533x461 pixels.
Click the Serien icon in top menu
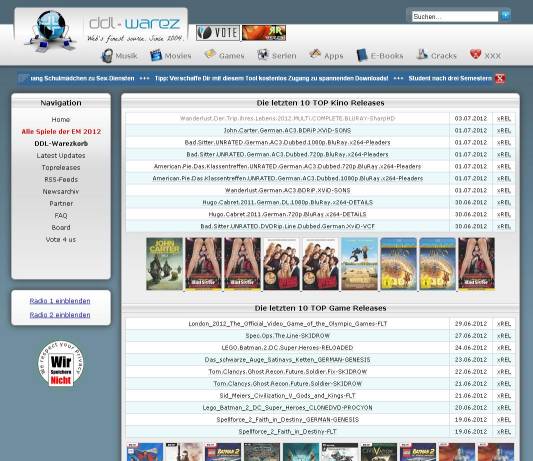pos(262,55)
